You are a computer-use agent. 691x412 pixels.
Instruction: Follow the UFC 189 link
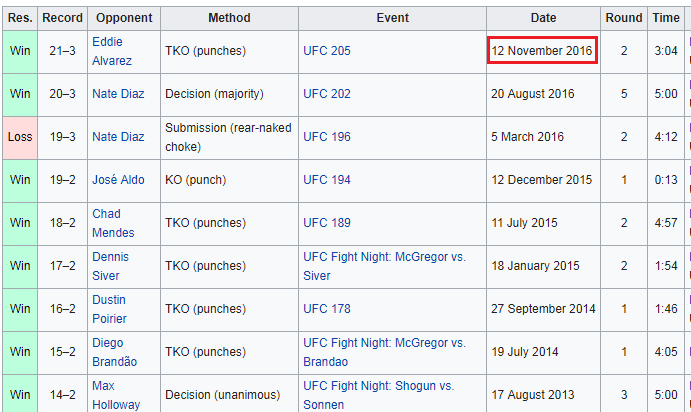pos(327,223)
